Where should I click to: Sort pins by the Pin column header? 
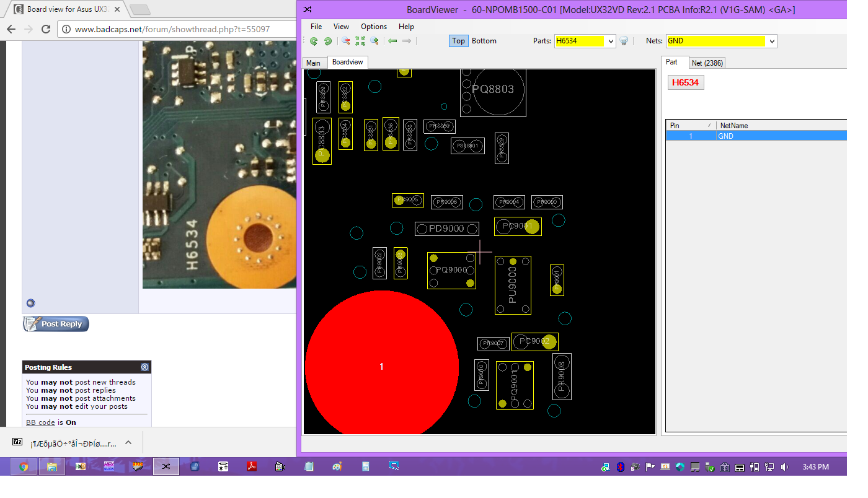point(691,125)
